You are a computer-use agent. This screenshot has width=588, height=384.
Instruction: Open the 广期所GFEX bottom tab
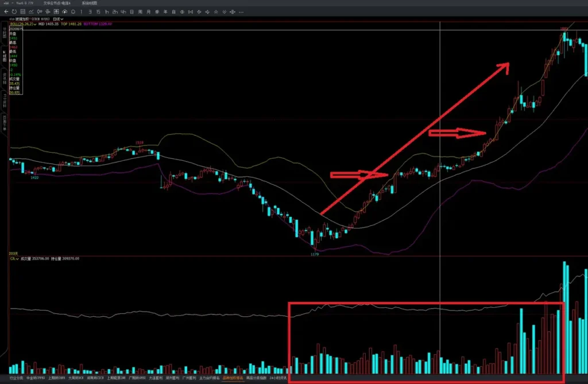coord(137,378)
